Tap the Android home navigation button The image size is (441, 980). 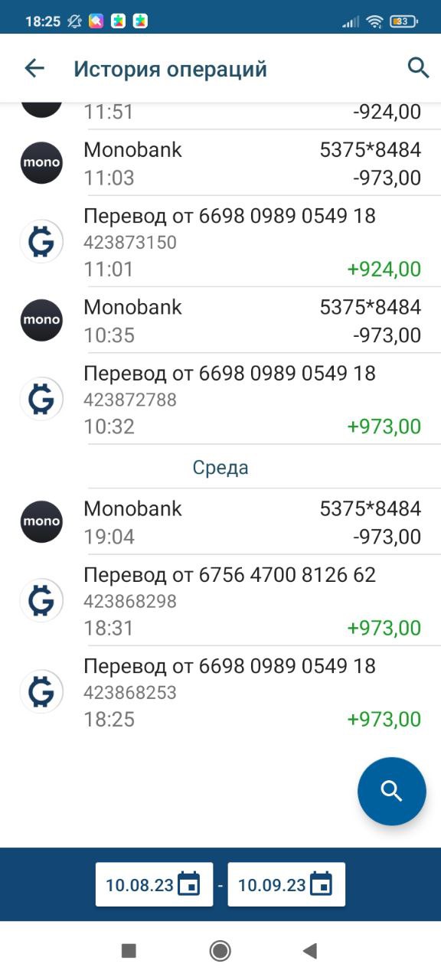pos(220,951)
